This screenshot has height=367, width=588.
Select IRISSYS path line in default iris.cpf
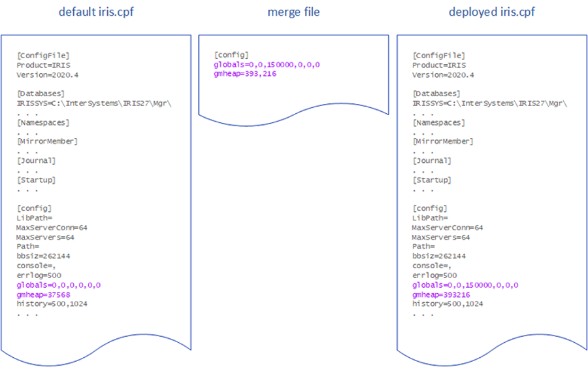(x=93, y=103)
